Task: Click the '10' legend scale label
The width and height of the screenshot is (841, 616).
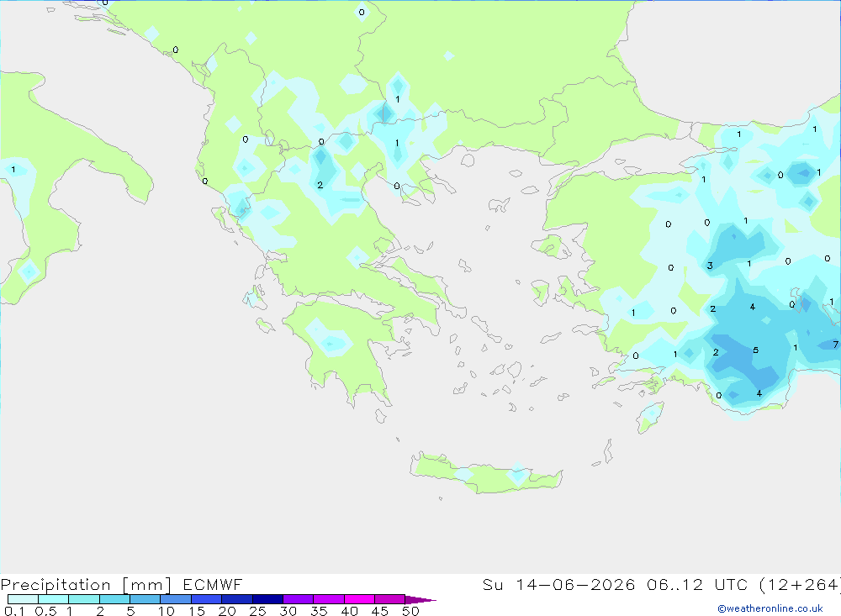Action: [x=166, y=611]
